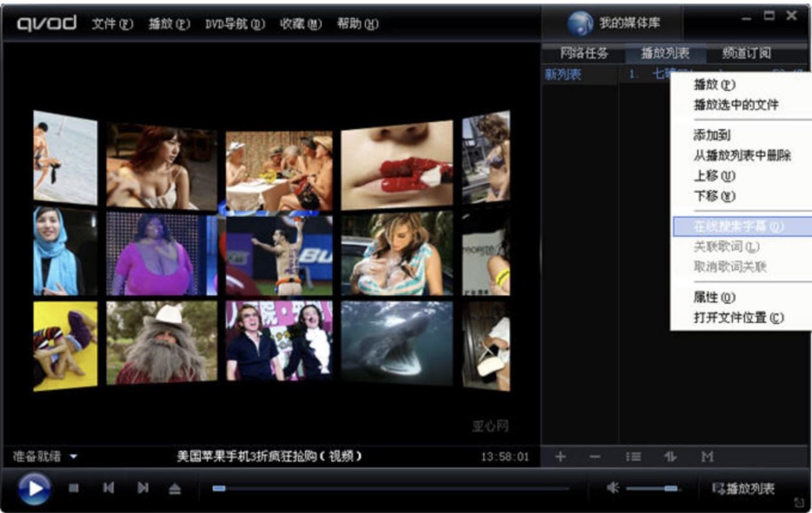
Task: Toggle the 播放列表 panel button
Action: (x=743, y=489)
